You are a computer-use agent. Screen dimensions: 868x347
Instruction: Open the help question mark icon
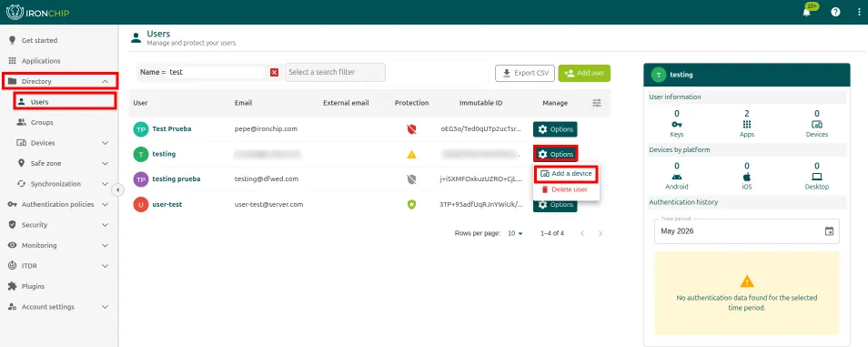836,12
